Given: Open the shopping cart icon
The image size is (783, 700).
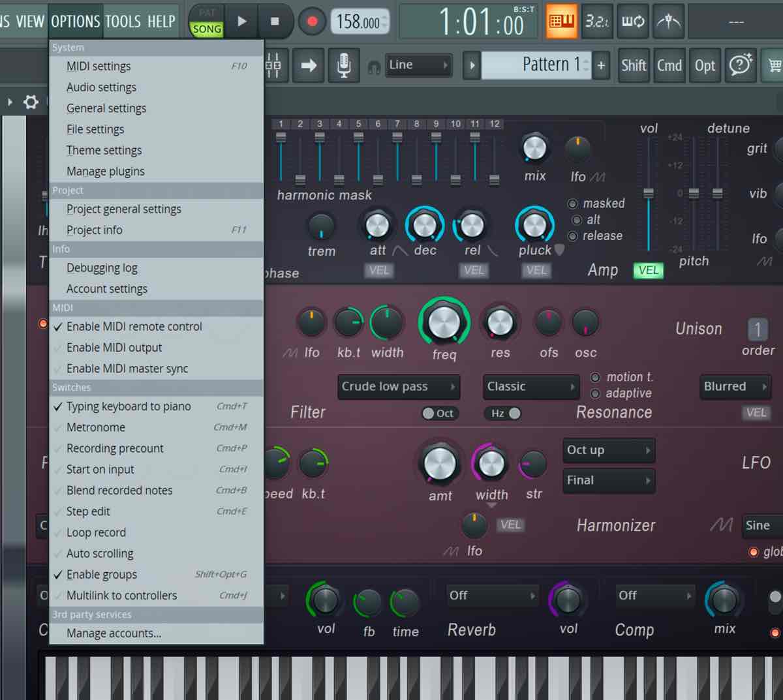Looking at the screenshot, I should [775, 65].
